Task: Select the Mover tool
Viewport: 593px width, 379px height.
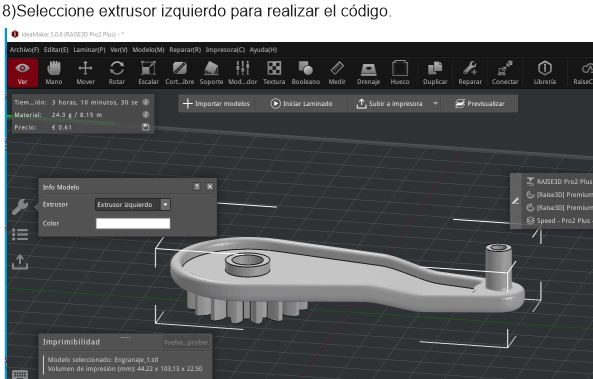Action: pos(85,73)
